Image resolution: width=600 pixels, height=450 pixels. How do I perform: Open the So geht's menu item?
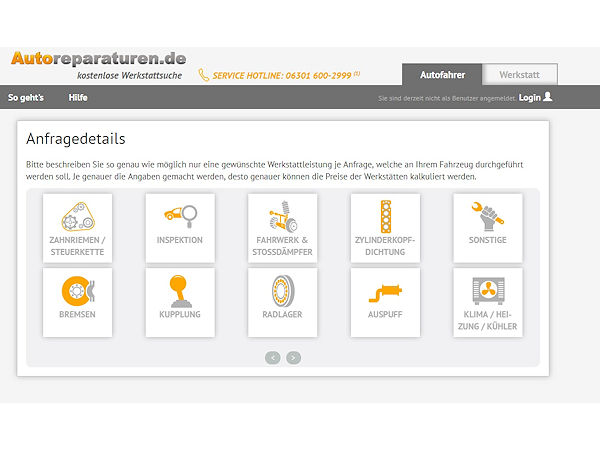click(26, 98)
